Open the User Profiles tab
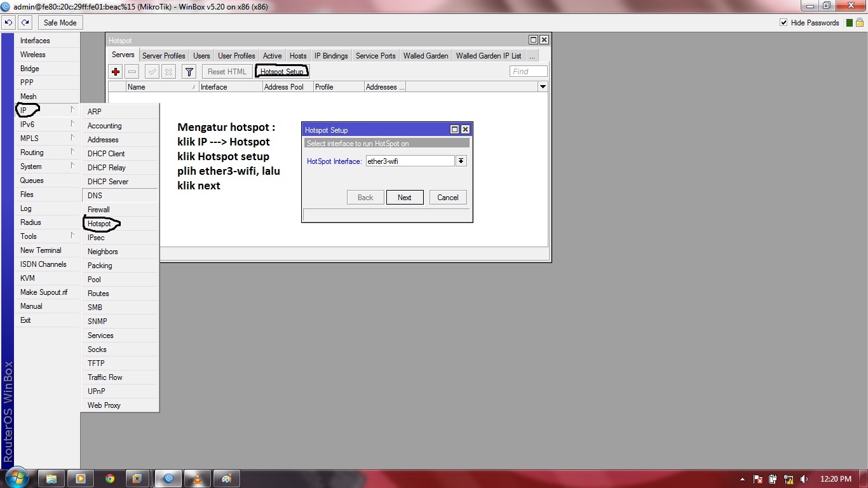The width and height of the screenshot is (868, 488). click(236, 56)
